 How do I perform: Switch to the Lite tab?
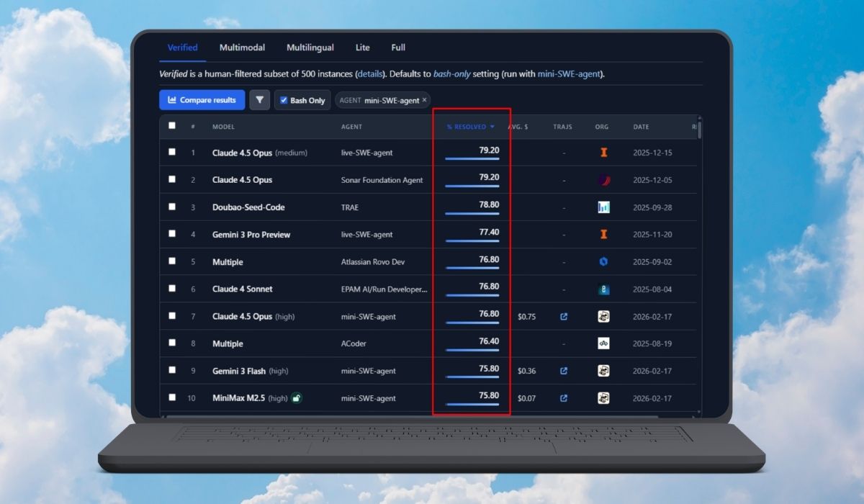[x=363, y=48]
